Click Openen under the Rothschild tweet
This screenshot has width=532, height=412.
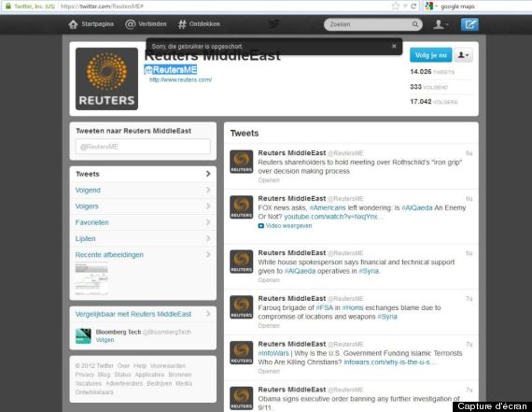click(x=269, y=180)
